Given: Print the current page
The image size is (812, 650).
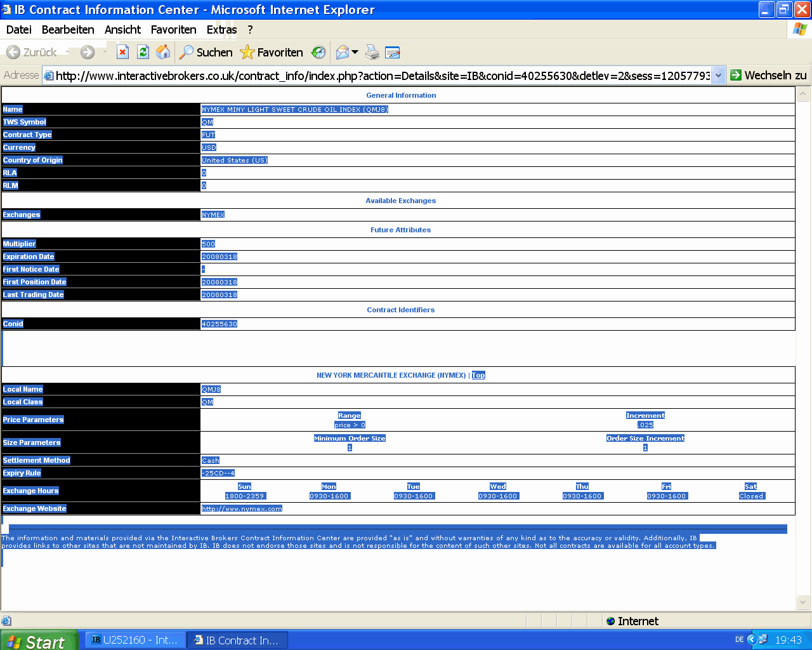Looking at the screenshot, I should pyautogui.click(x=372, y=53).
